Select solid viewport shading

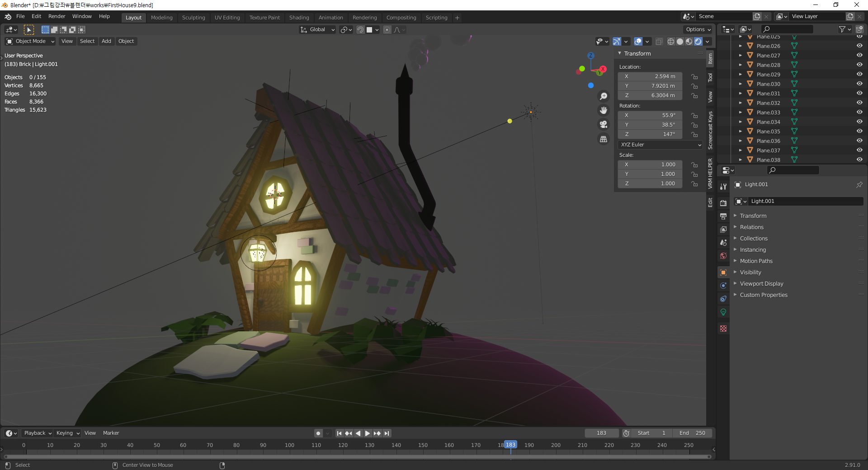[680, 42]
